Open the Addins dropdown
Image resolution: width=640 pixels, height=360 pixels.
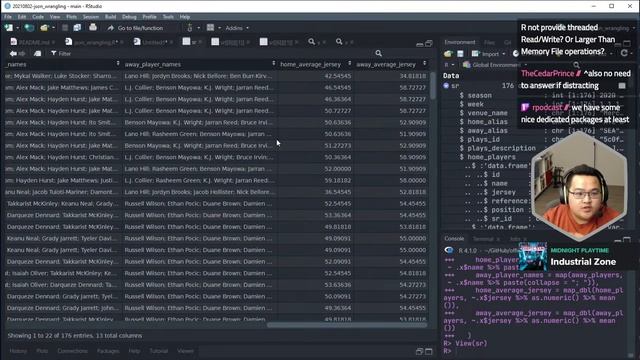[x=237, y=28]
